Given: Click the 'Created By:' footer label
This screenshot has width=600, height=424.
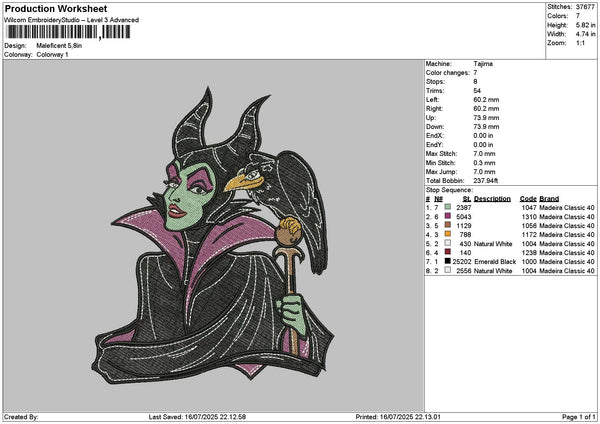Looking at the screenshot, I should (x=21, y=417).
